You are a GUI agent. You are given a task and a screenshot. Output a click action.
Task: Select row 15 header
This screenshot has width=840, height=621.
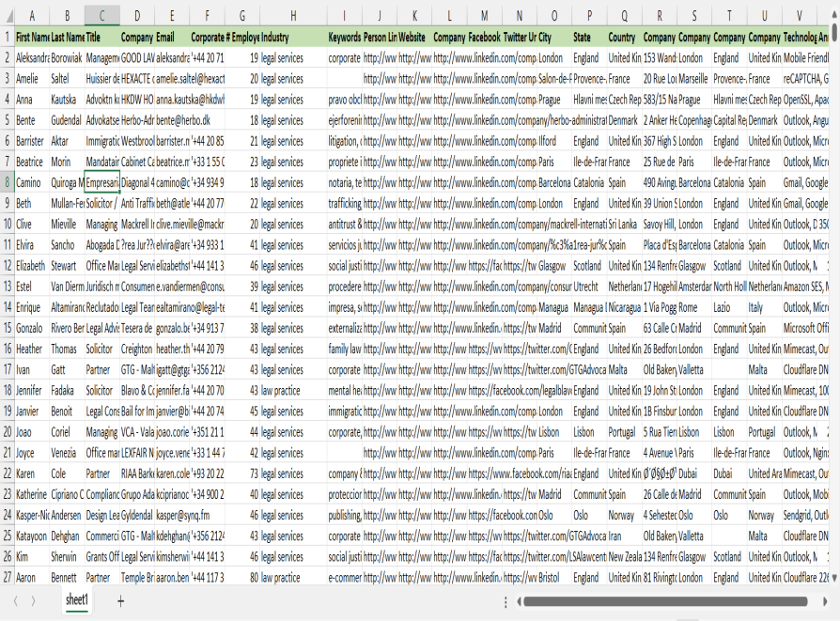coord(8,328)
